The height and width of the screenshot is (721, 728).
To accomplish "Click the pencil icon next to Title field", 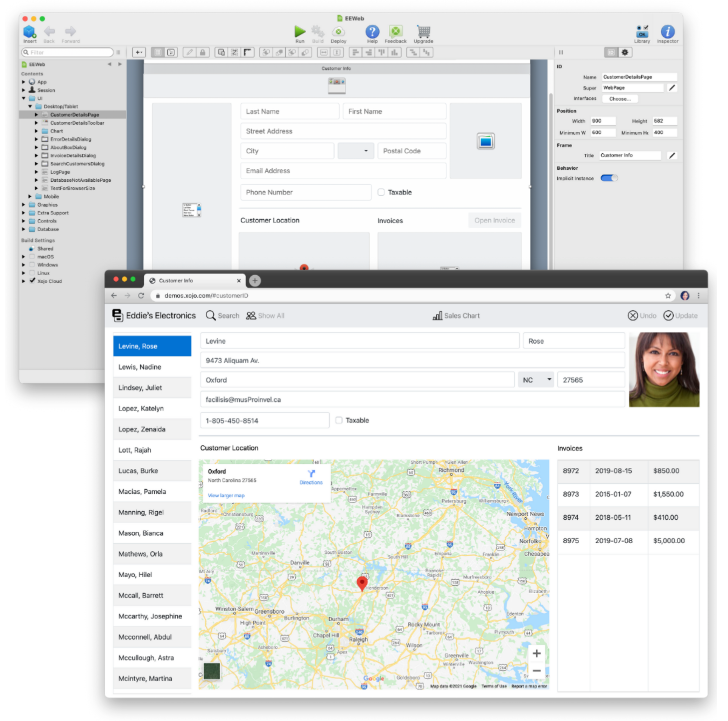I will (x=672, y=156).
